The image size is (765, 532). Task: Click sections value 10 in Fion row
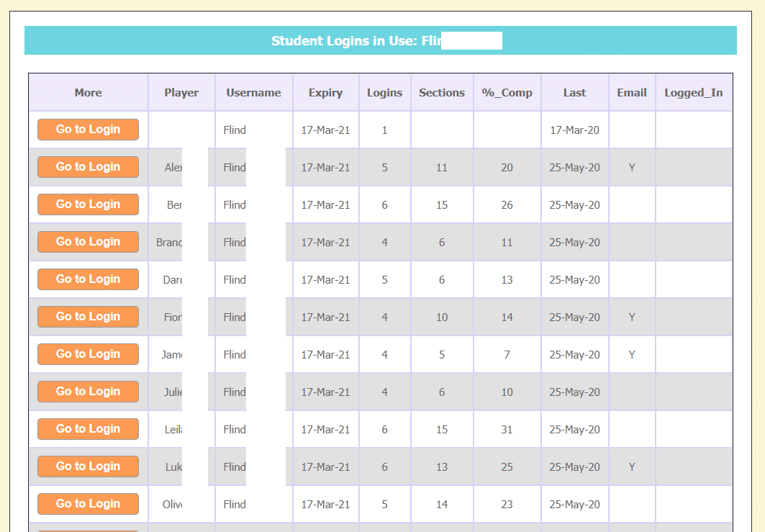[x=442, y=317]
